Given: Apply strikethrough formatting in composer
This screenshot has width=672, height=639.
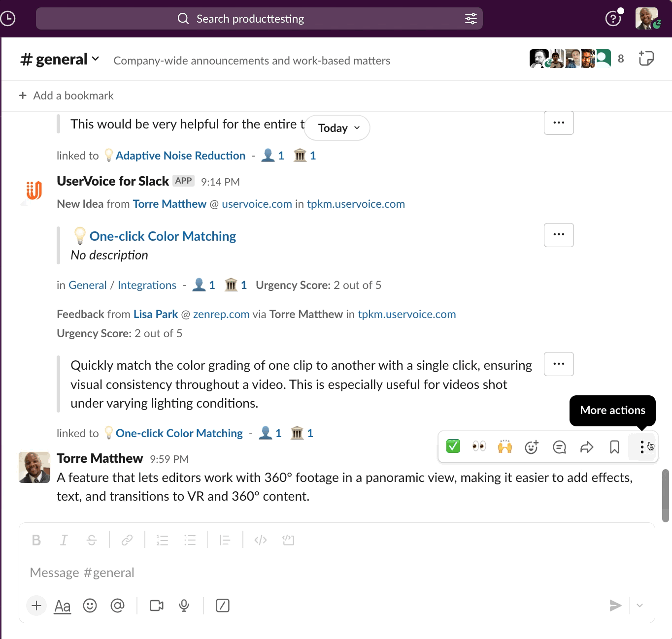Looking at the screenshot, I should click(x=92, y=540).
